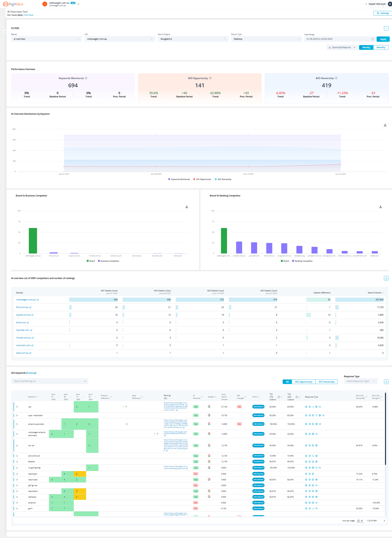Open rows per page dropdown
392x538 pixels.
[360, 521]
